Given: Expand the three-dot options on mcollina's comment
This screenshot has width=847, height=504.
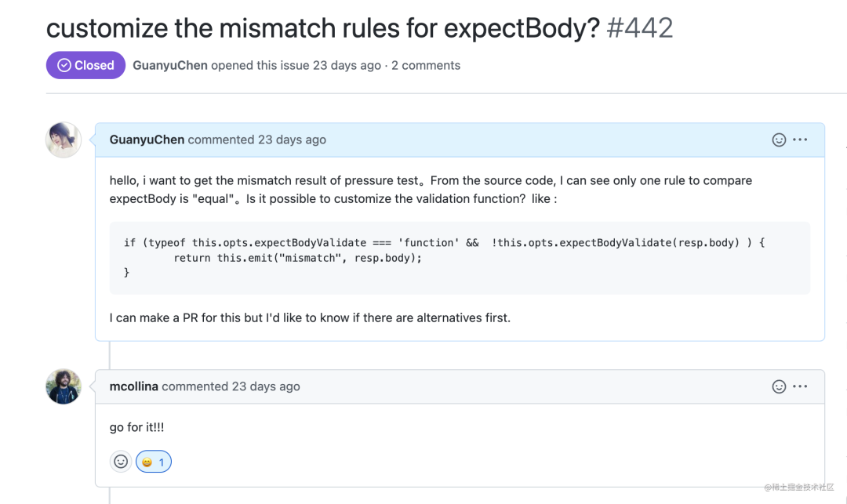Looking at the screenshot, I should 800,386.
